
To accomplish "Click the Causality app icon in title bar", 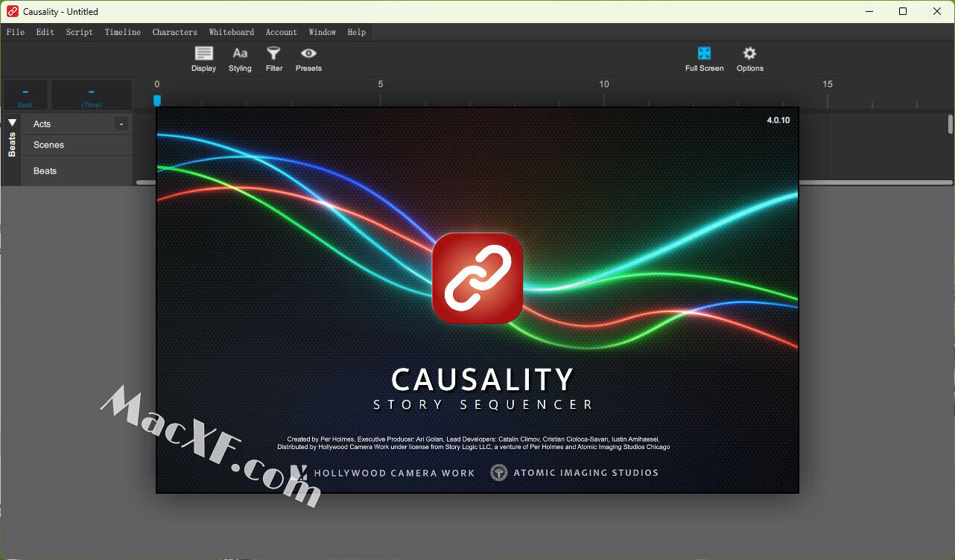I will click(12, 11).
